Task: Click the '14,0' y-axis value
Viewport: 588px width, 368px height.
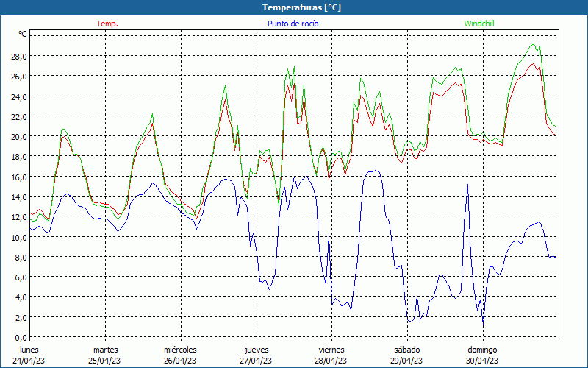Action: pos(19,197)
